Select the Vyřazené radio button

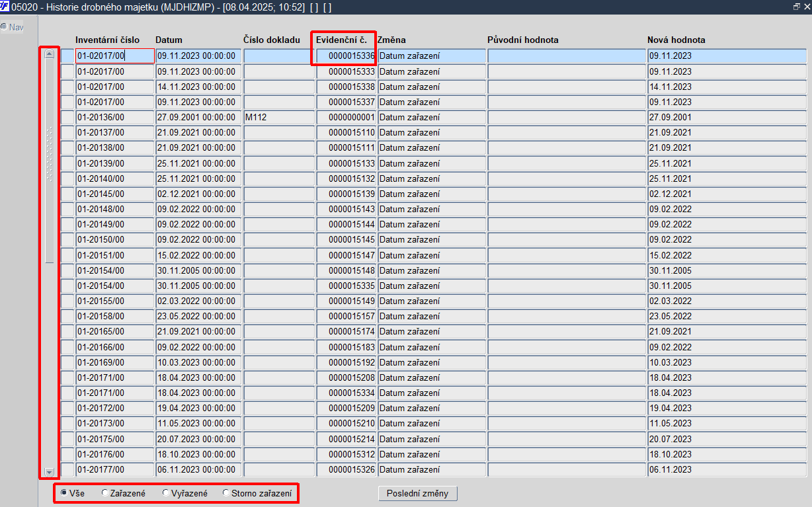(x=165, y=493)
